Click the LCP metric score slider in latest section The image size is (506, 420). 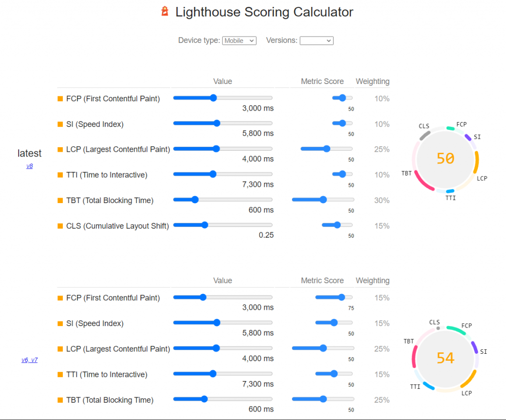[326, 148]
